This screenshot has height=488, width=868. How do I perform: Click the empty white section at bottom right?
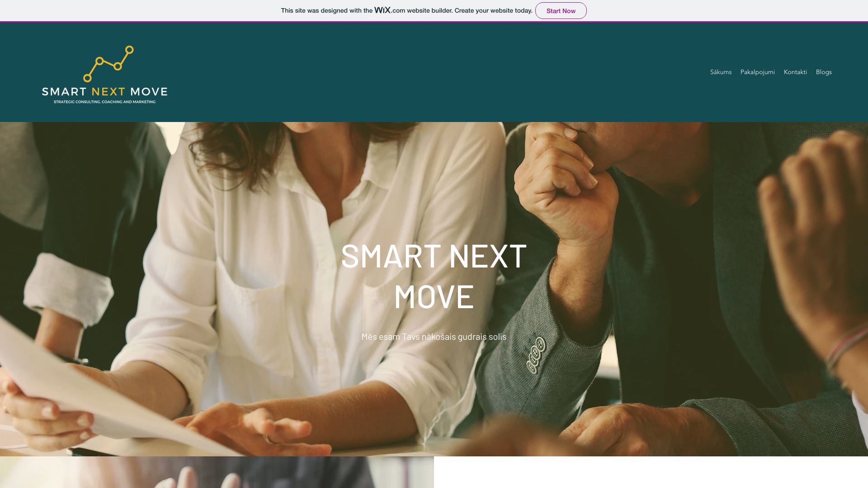(651, 472)
